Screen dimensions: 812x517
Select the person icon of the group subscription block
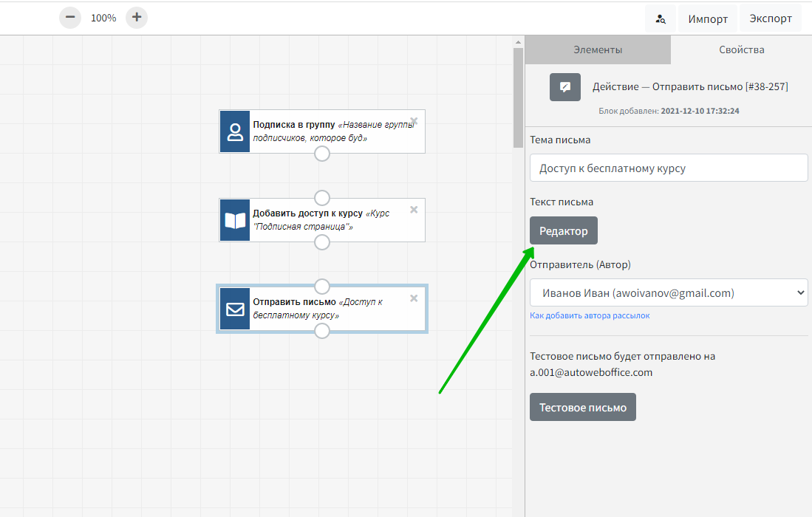(x=235, y=132)
